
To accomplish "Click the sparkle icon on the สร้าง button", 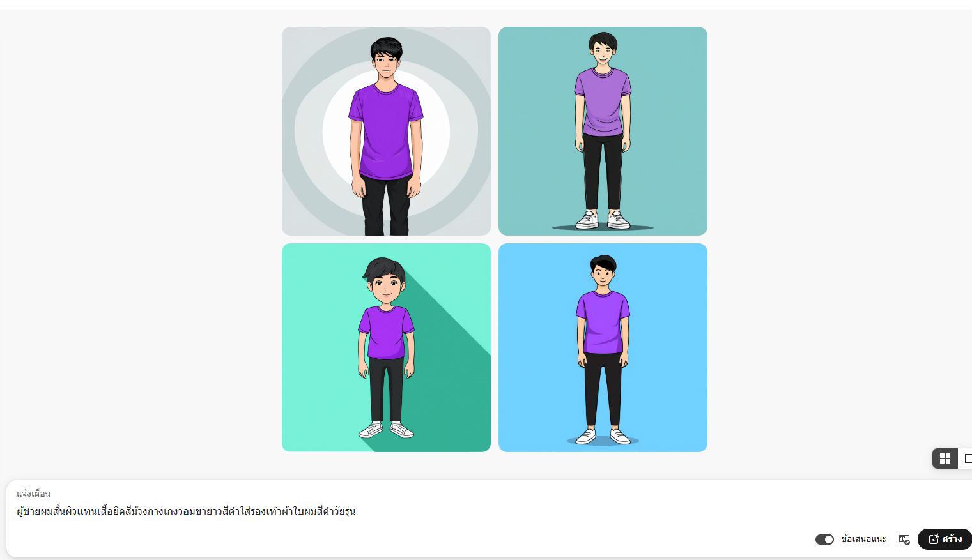I will (x=934, y=539).
